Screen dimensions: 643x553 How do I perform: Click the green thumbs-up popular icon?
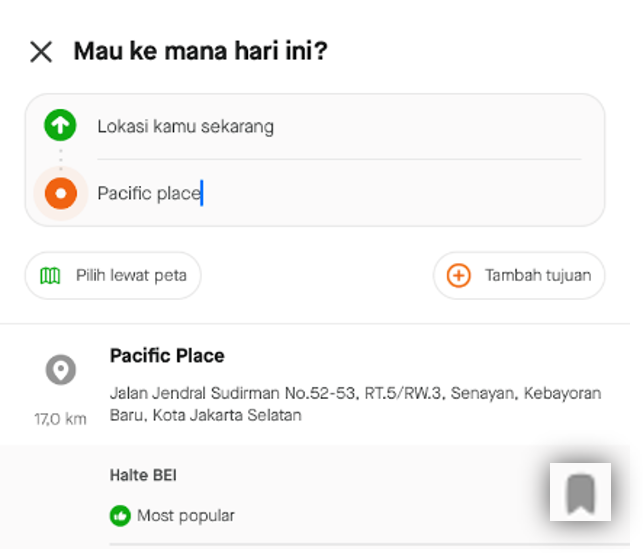tap(120, 516)
